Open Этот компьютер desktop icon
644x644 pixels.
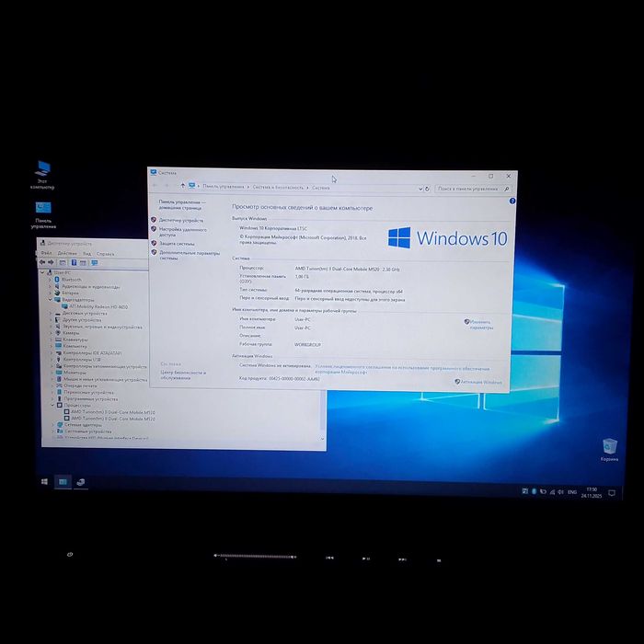pos(42,175)
